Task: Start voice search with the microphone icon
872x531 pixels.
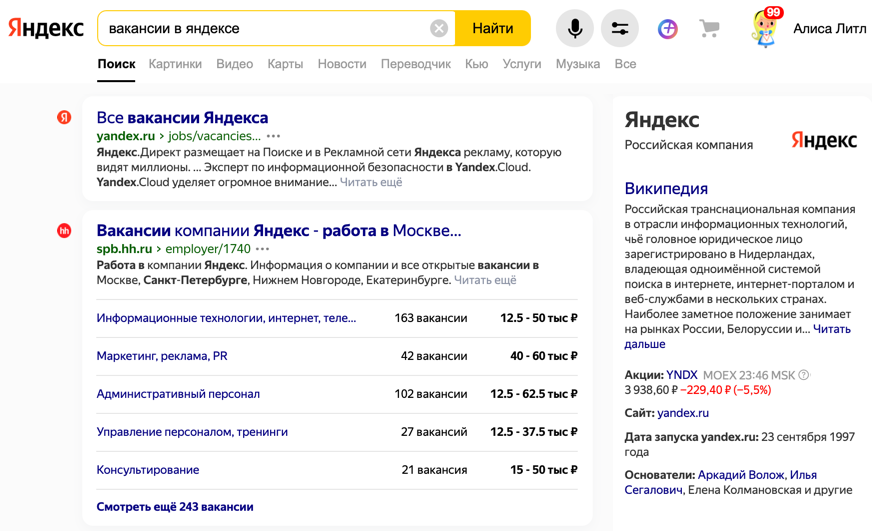Action: click(x=574, y=29)
